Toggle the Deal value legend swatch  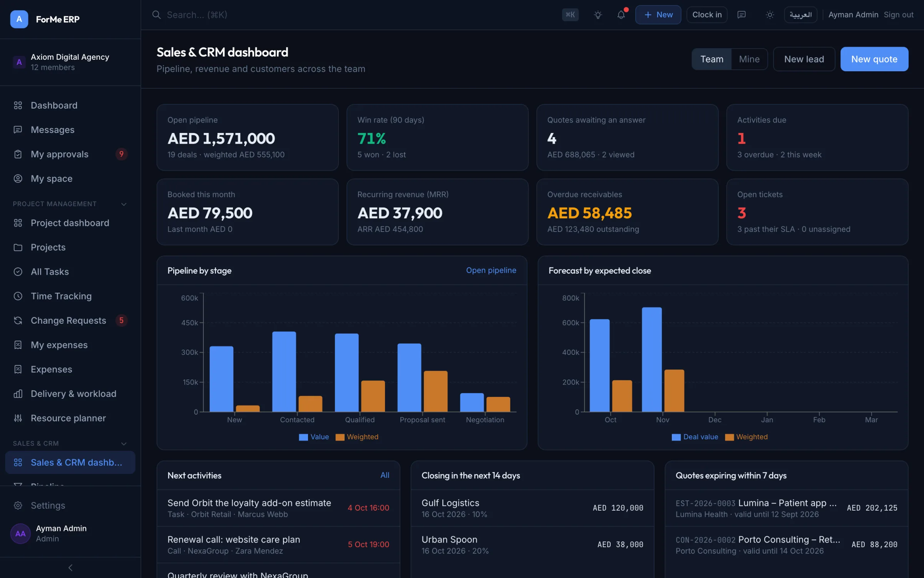(676, 437)
